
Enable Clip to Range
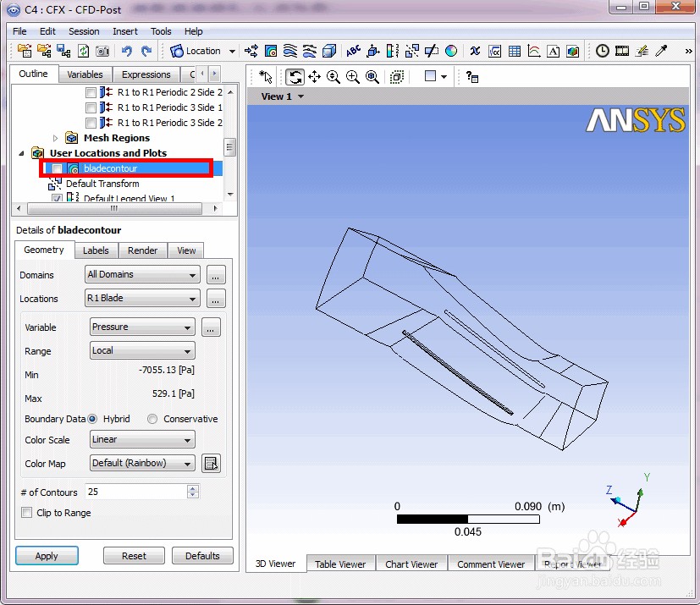27,512
